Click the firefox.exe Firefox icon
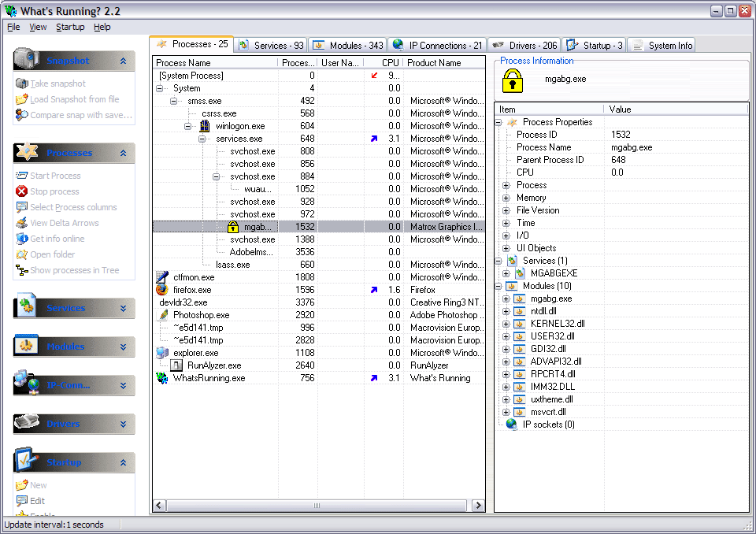 click(x=162, y=289)
